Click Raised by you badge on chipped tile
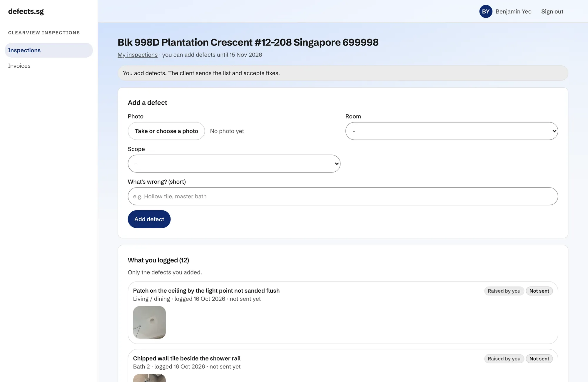Screen dimensions: 588x382 504,359
